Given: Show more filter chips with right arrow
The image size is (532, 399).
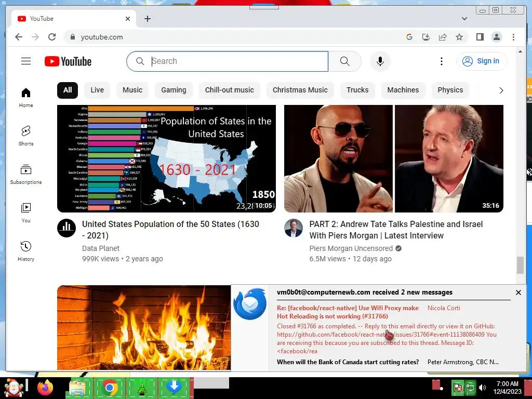Looking at the screenshot, I should click(501, 90).
